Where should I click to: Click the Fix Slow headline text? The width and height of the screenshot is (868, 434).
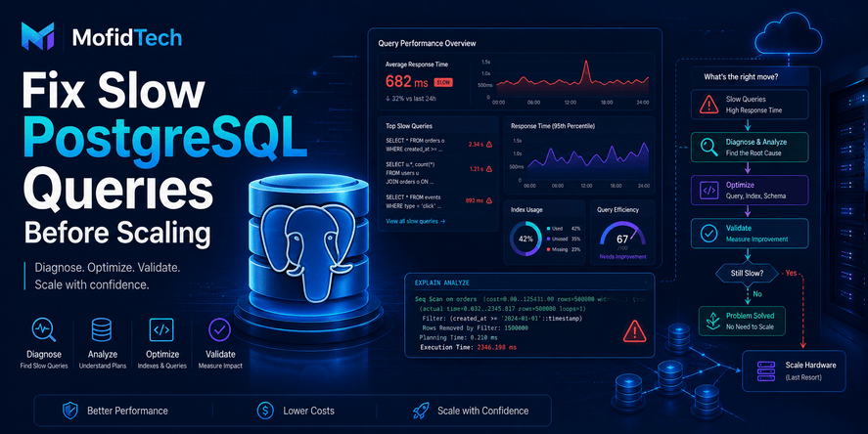[114, 90]
